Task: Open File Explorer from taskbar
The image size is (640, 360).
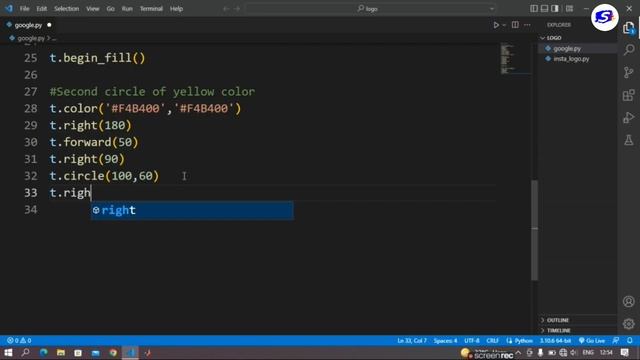Action: pos(61,353)
